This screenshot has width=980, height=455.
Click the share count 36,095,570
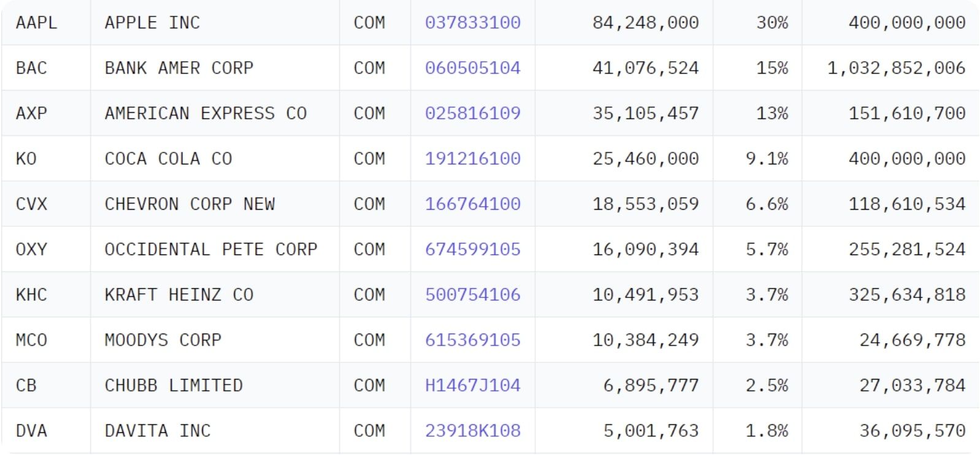pos(913,431)
